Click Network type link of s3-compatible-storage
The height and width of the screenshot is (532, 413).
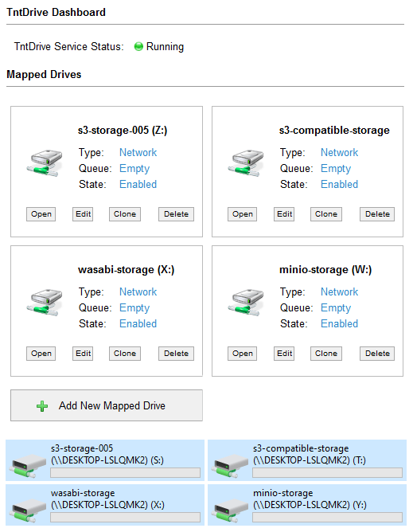pos(339,153)
